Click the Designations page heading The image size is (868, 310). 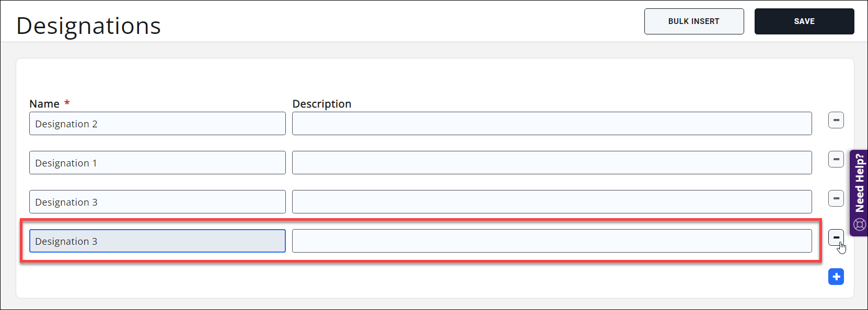(x=88, y=26)
